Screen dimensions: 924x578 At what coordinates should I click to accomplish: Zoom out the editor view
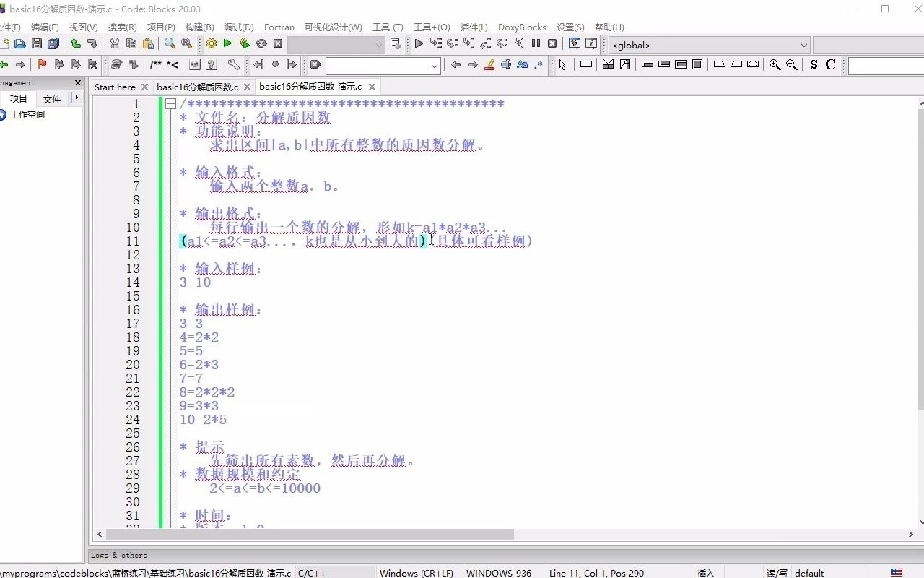(x=792, y=64)
